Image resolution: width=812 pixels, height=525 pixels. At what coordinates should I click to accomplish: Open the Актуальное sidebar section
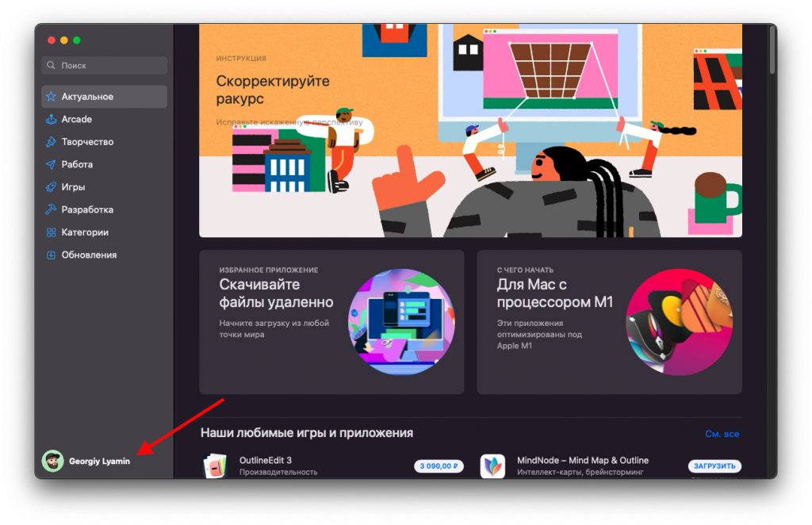(x=104, y=97)
